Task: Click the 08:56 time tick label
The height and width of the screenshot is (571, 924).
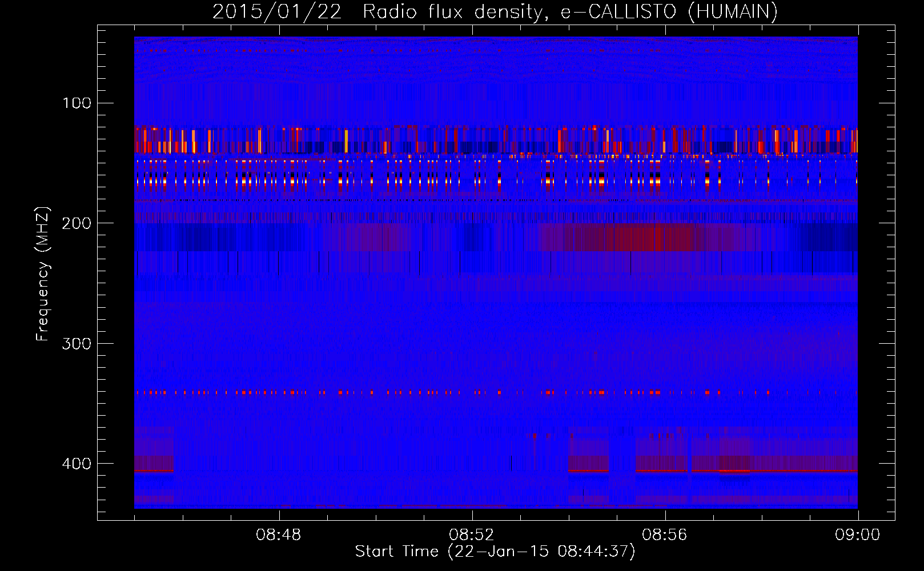Action: pos(665,535)
